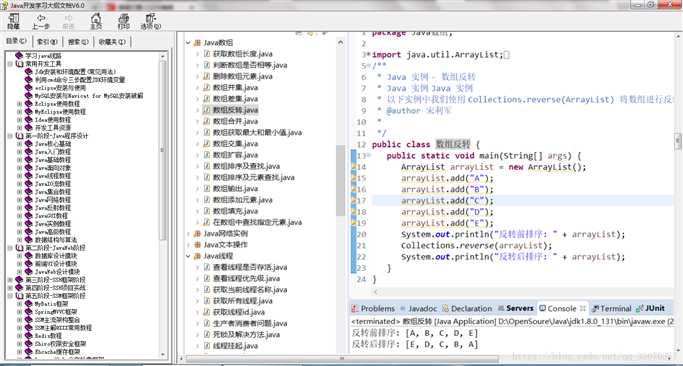Expand the Java网络实例 package
This screenshot has height=366, width=683.
click(x=188, y=234)
